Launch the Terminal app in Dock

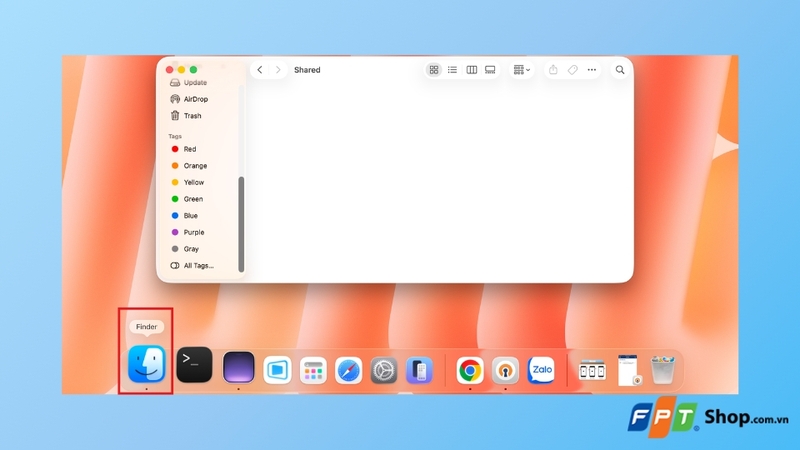tap(194, 364)
